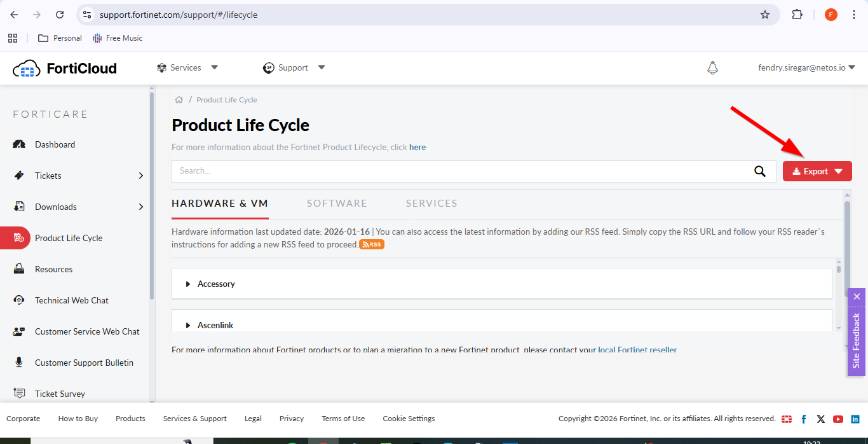Click the orange RSS feed badge
The width and height of the screenshot is (868, 444).
(372, 245)
